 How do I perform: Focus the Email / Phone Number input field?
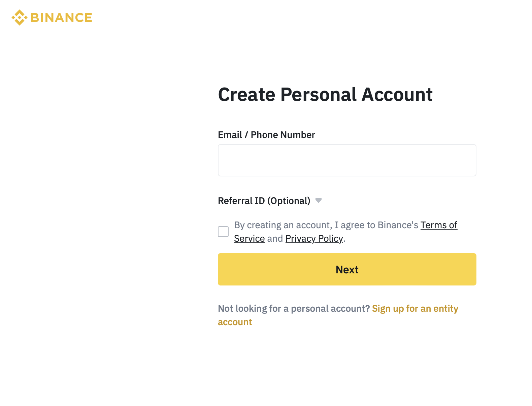click(x=347, y=160)
